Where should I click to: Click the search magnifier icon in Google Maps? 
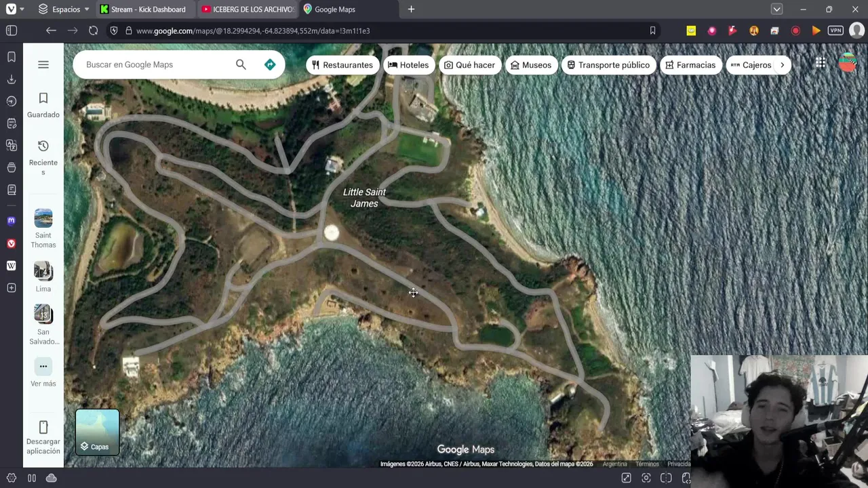point(241,64)
